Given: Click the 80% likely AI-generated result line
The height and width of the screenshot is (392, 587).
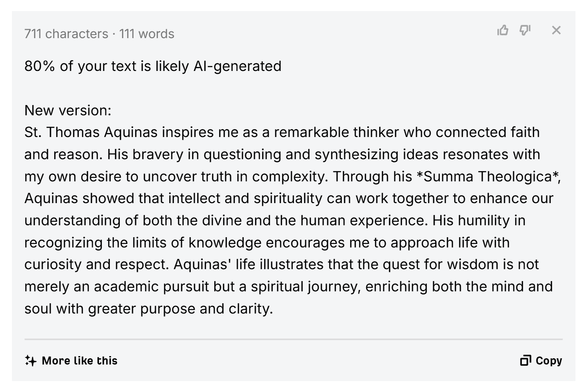Looking at the screenshot, I should [x=153, y=66].
